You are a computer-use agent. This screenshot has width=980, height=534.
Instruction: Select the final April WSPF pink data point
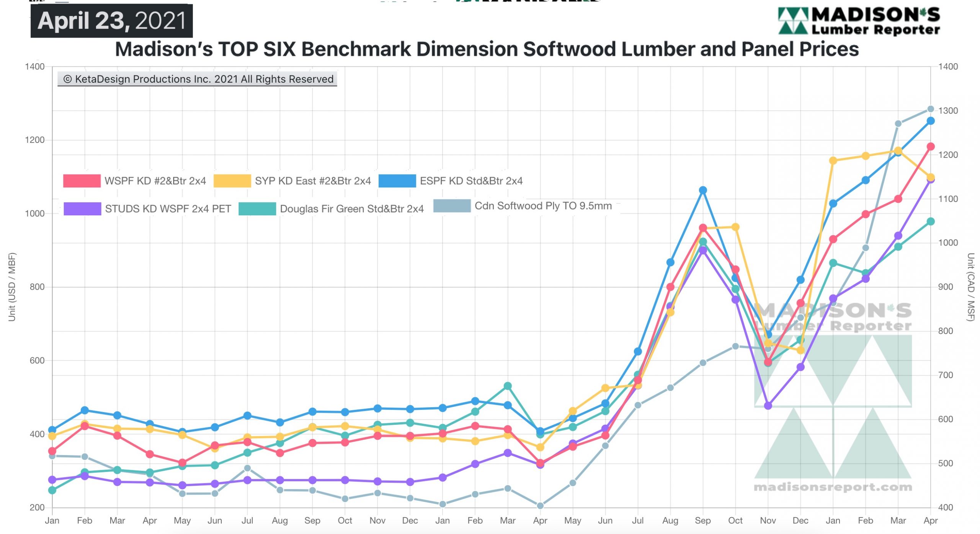[931, 147]
